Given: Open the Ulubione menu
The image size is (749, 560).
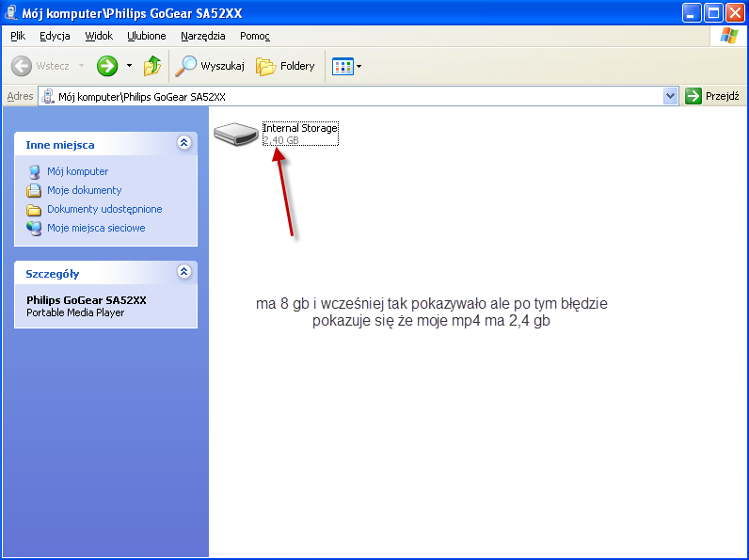Looking at the screenshot, I should coord(147,36).
